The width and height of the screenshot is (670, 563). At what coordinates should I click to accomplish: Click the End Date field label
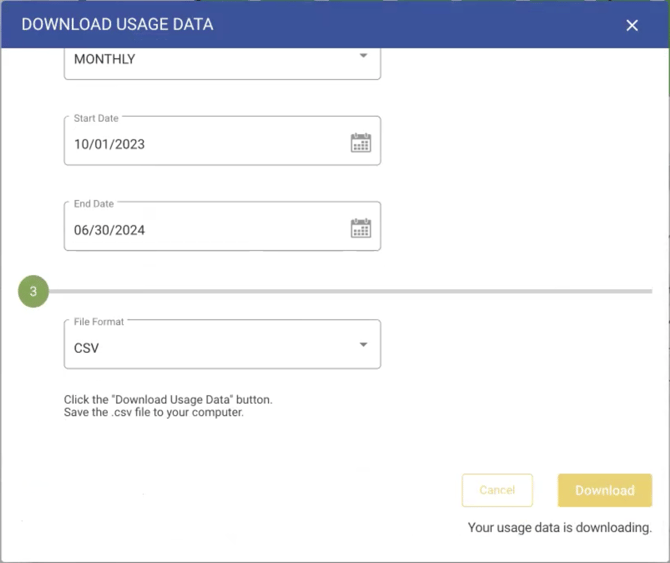click(94, 204)
